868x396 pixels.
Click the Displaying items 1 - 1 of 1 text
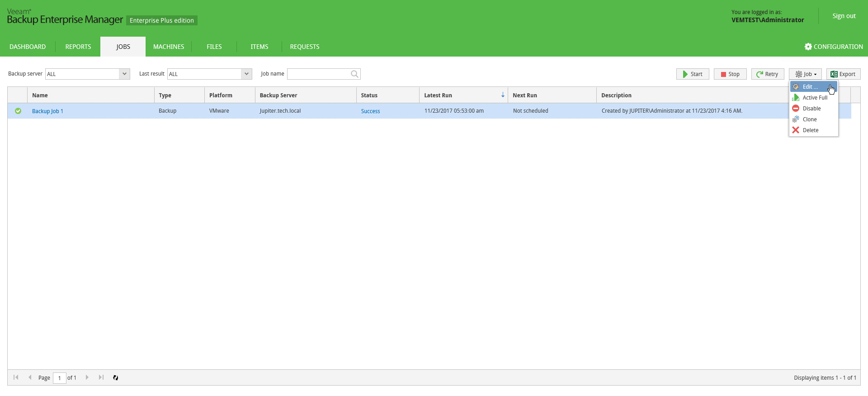click(825, 378)
